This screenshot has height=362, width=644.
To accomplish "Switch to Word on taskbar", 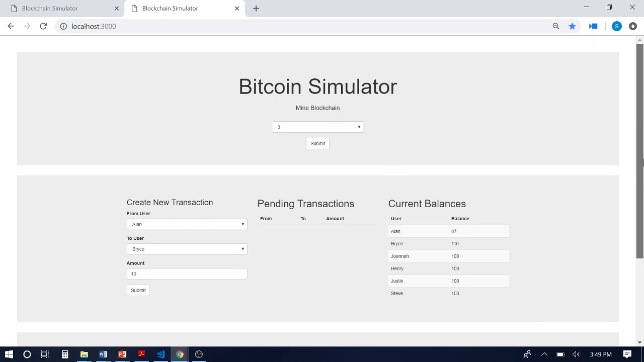I will tap(103, 354).
